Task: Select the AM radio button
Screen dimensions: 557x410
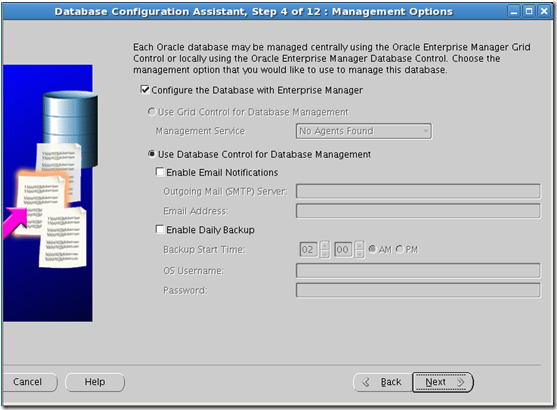Action: click(x=372, y=249)
